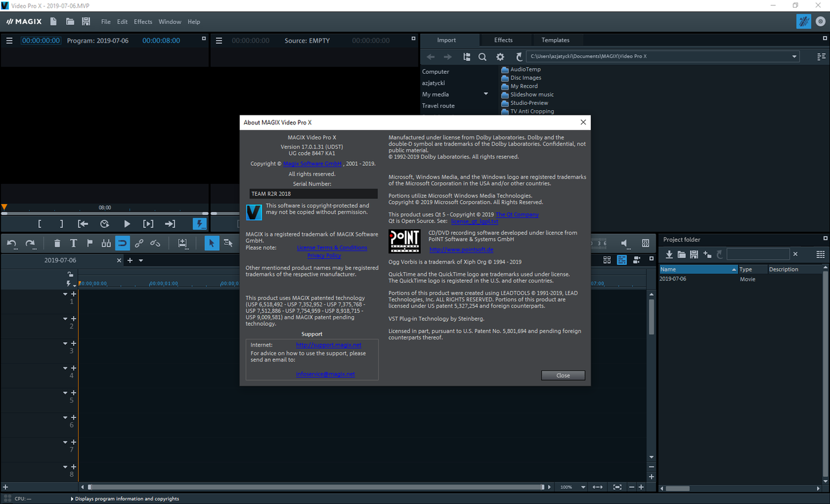Switch to multicam camera view icon
The width and height of the screenshot is (830, 504).
point(637,260)
